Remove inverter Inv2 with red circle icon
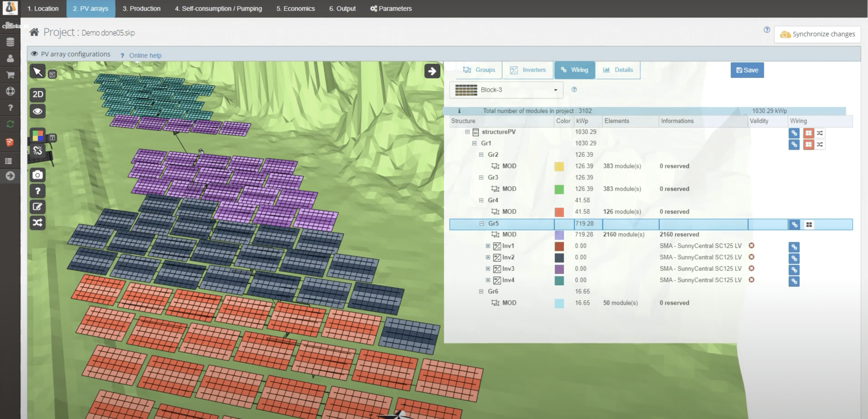Screen dimensions: 868x419 point(751,257)
